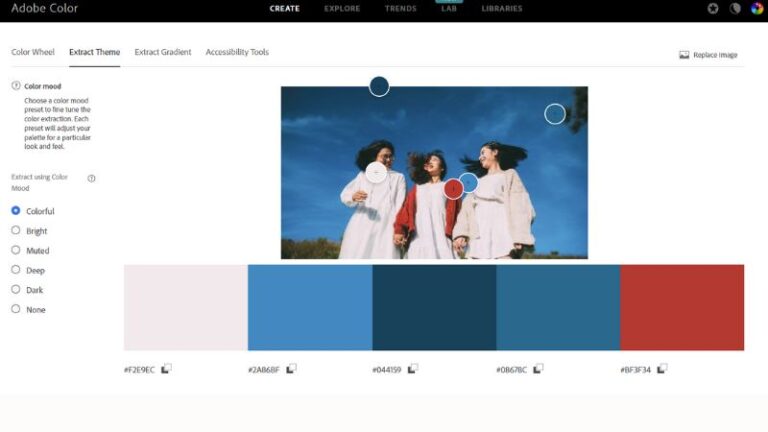Select the Dark color mood

tap(16, 289)
